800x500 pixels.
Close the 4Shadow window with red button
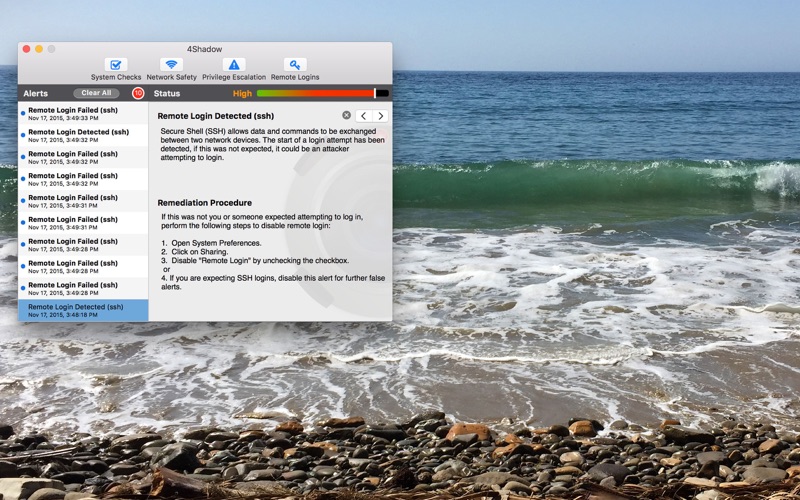(27, 49)
